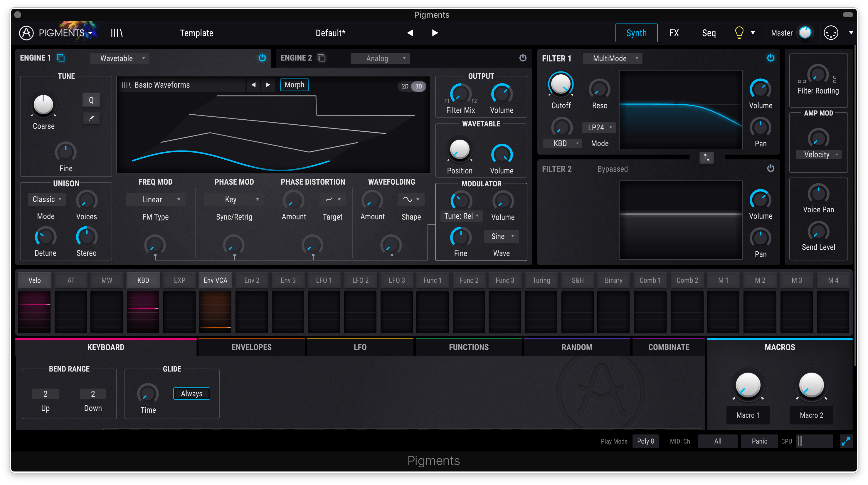Viewport: 868px width, 485px height.
Task: Go to the previous preset arrow
Action: pyautogui.click(x=410, y=33)
